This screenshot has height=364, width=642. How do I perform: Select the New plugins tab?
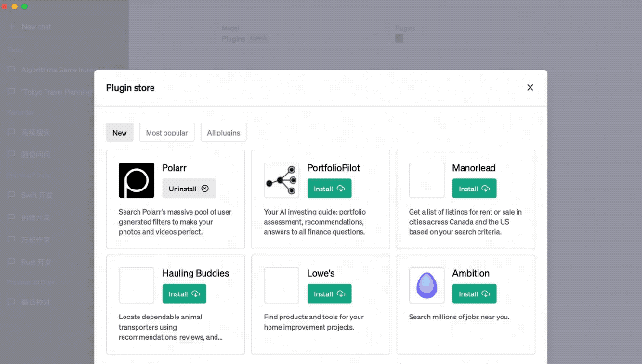tap(120, 133)
